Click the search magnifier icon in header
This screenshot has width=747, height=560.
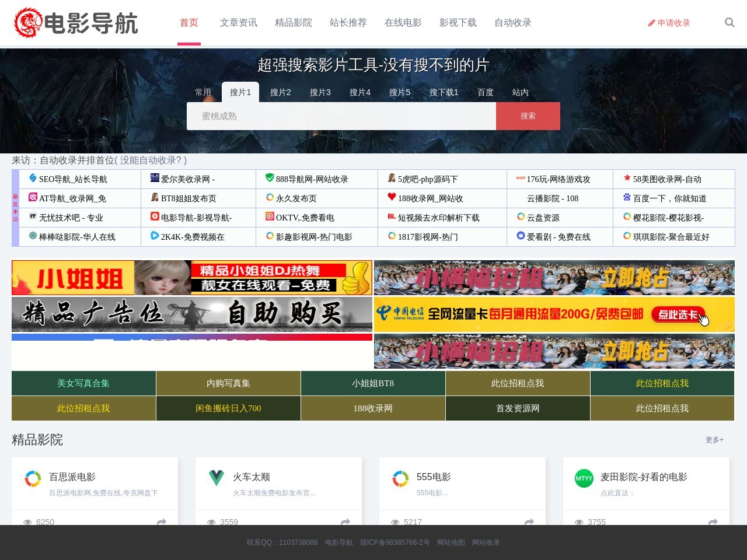pos(729,23)
